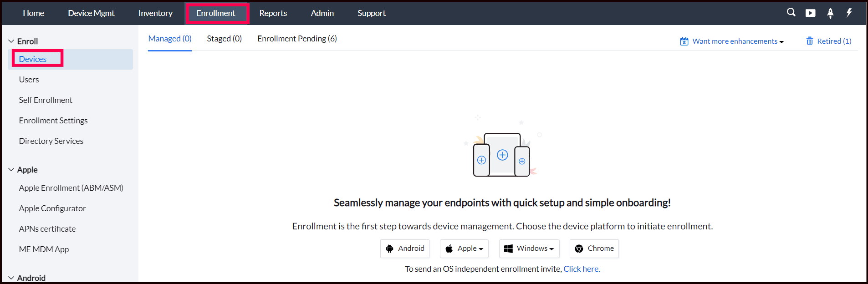The image size is (868, 284).
Task: Click the 'Click here' enrollment invite link
Action: pos(581,269)
